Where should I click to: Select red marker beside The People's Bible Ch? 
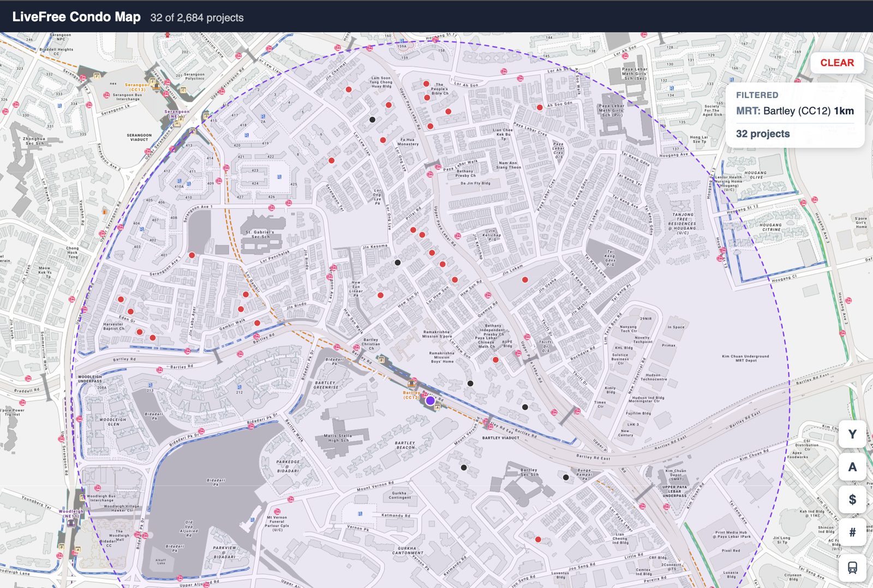coord(426,84)
